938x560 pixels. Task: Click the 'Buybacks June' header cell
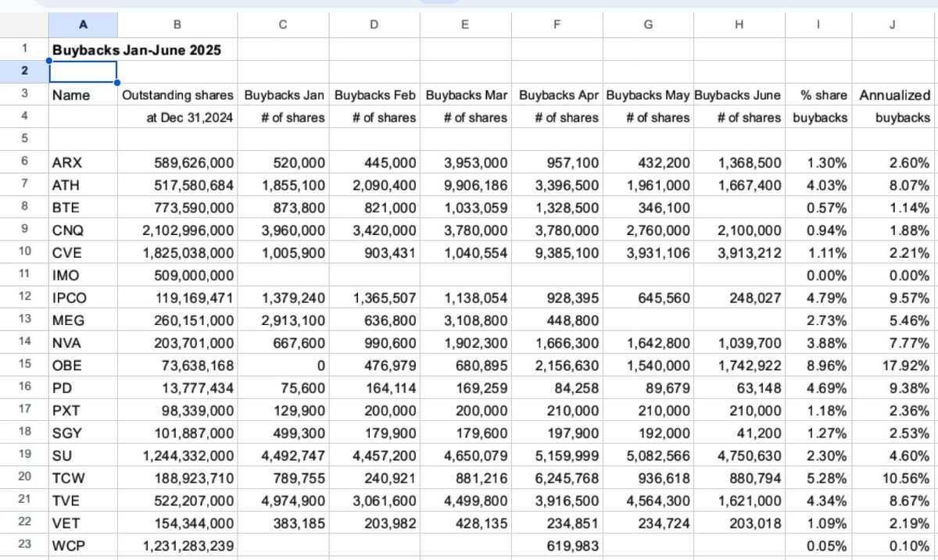click(x=738, y=95)
